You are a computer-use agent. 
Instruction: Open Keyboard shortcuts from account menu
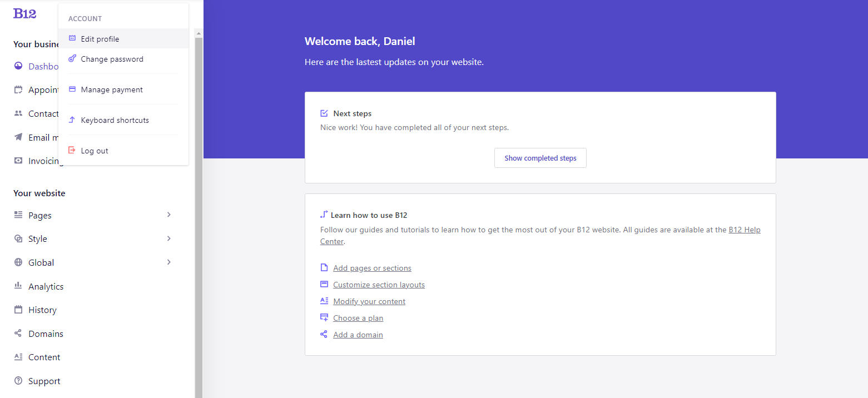tap(115, 120)
